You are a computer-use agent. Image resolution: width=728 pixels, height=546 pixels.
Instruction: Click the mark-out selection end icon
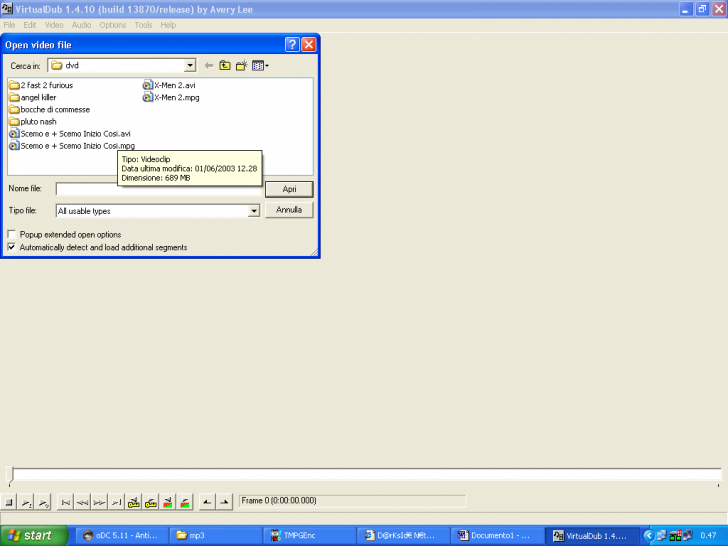click(x=224, y=502)
